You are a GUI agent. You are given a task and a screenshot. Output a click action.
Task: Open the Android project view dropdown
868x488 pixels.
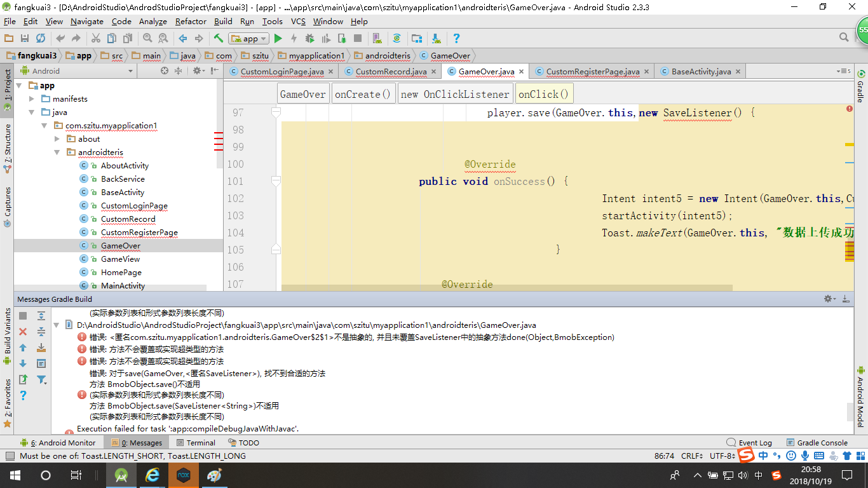point(77,71)
